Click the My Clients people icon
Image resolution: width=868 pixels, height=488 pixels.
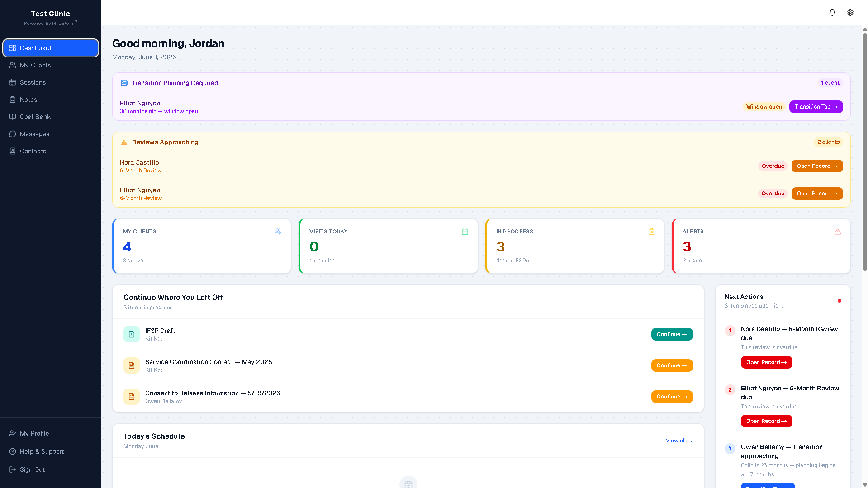pyautogui.click(x=13, y=65)
